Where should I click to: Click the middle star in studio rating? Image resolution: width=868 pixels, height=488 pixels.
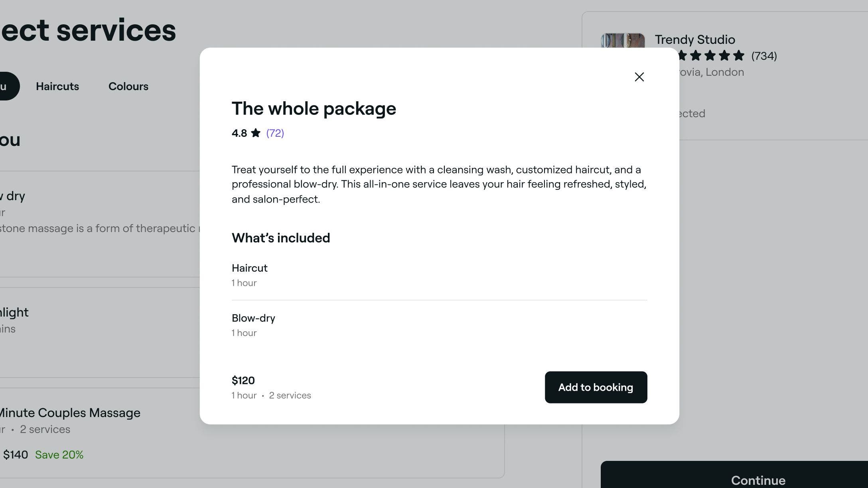[710, 55]
